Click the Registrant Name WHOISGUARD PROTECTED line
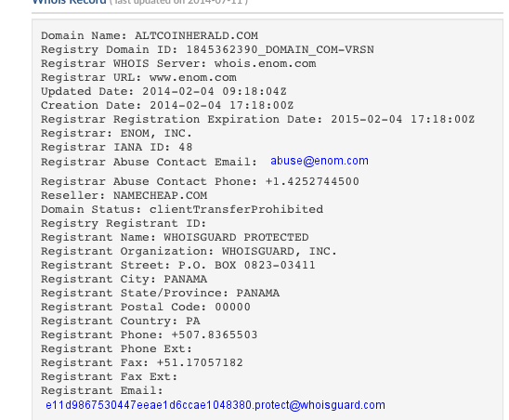 coord(175,237)
